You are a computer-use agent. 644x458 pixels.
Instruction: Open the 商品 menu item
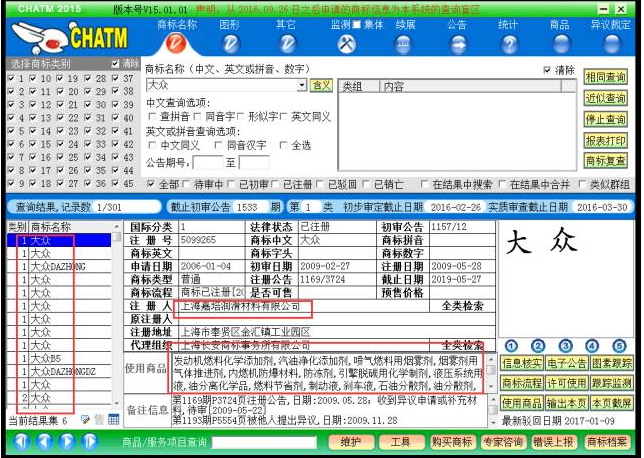(x=560, y=23)
